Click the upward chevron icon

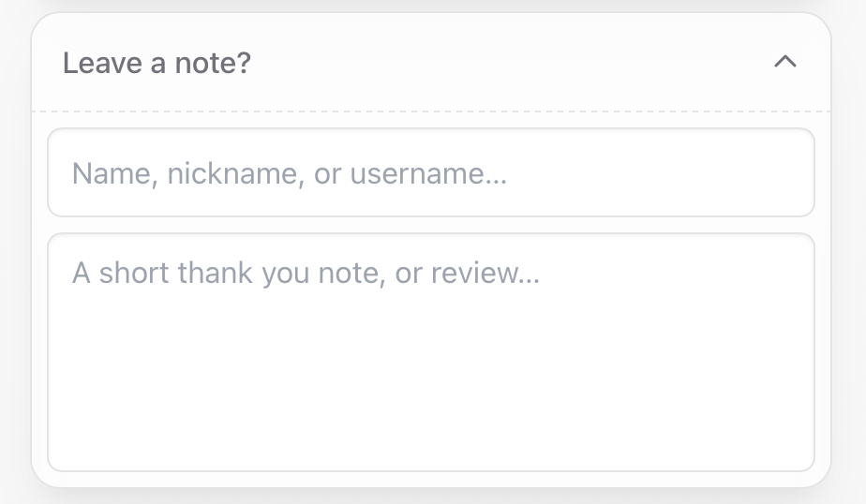click(x=784, y=63)
